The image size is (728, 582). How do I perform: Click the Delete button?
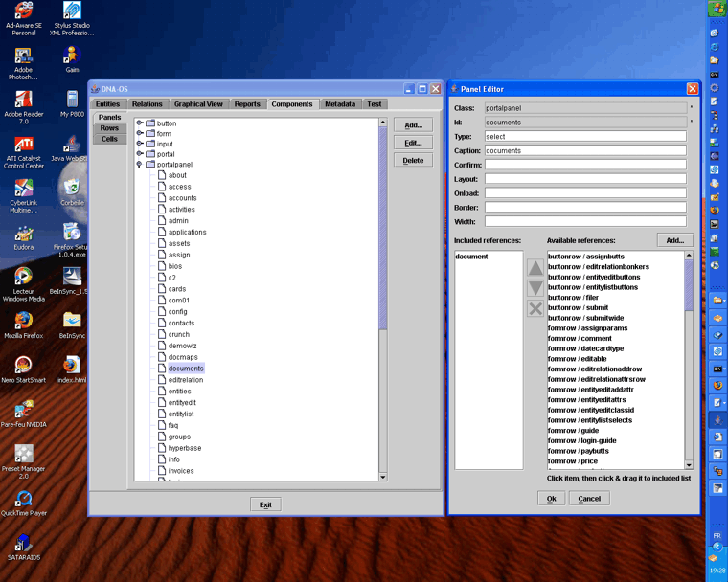pyautogui.click(x=413, y=160)
